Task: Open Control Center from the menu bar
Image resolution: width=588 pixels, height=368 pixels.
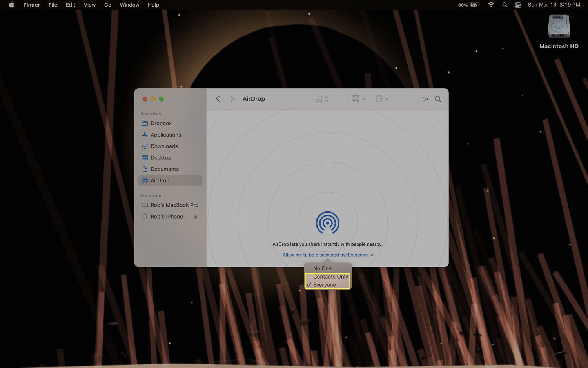Action: (518, 5)
